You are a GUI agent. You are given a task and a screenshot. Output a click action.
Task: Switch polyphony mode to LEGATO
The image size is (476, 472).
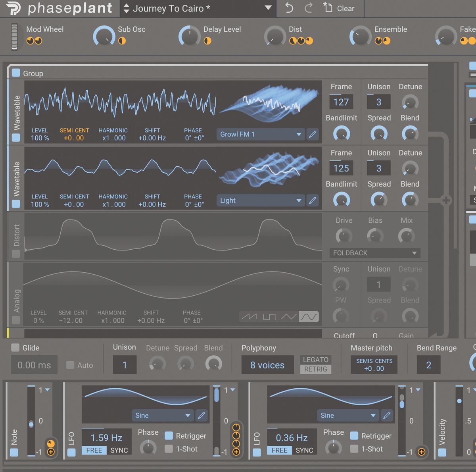pyautogui.click(x=315, y=360)
